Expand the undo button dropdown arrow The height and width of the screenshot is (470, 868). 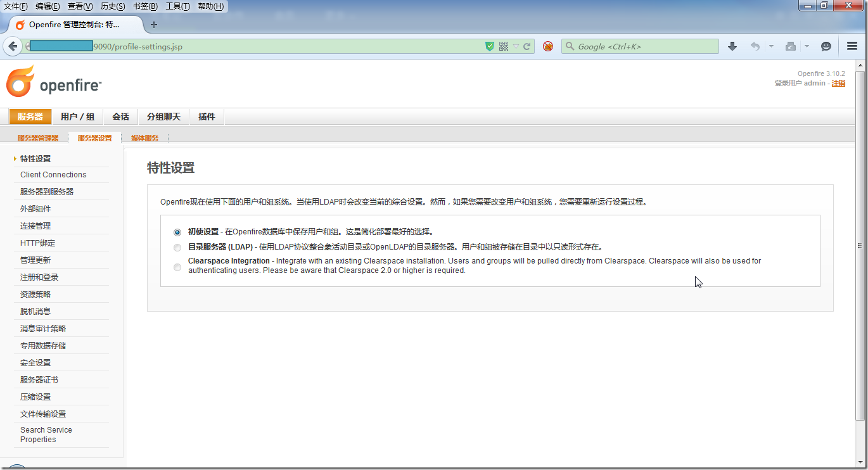pyautogui.click(x=771, y=46)
